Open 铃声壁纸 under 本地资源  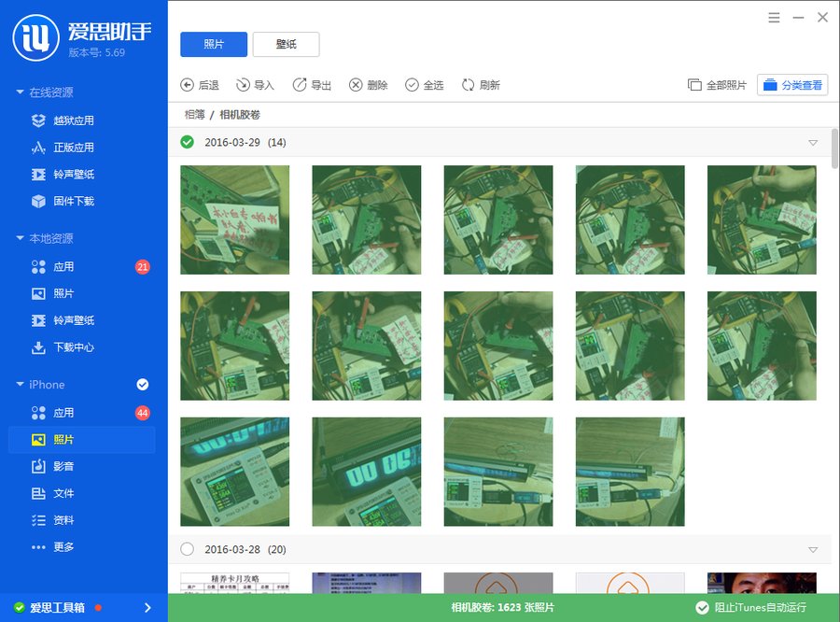63,320
